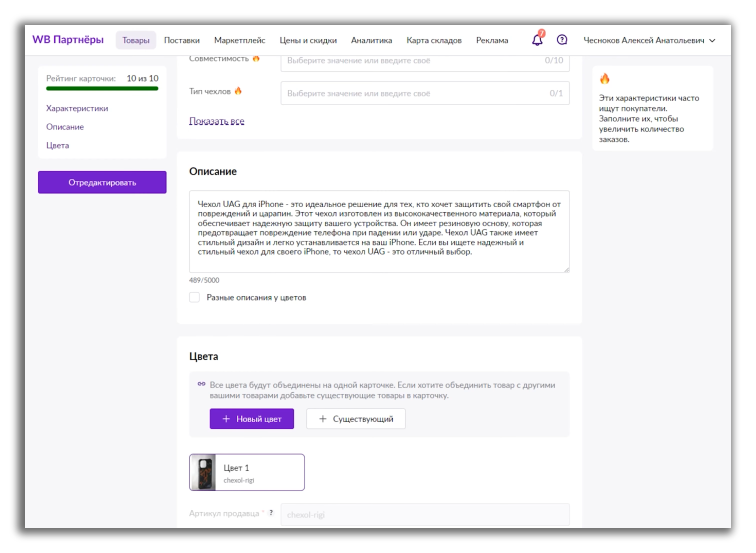Click the Артикул продавца input field
Image resolution: width=756 pixels, height=553 pixels.
tap(425, 514)
